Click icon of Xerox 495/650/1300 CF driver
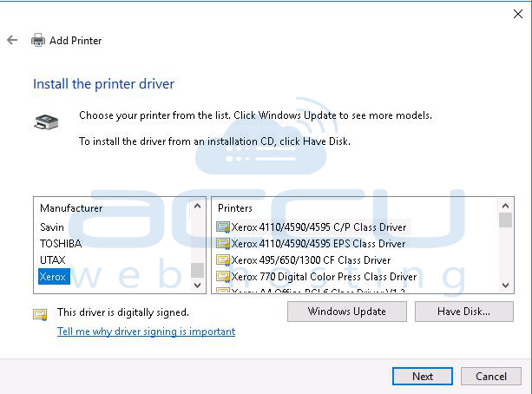Image resolution: width=532 pixels, height=394 pixels. click(x=223, y=260)
